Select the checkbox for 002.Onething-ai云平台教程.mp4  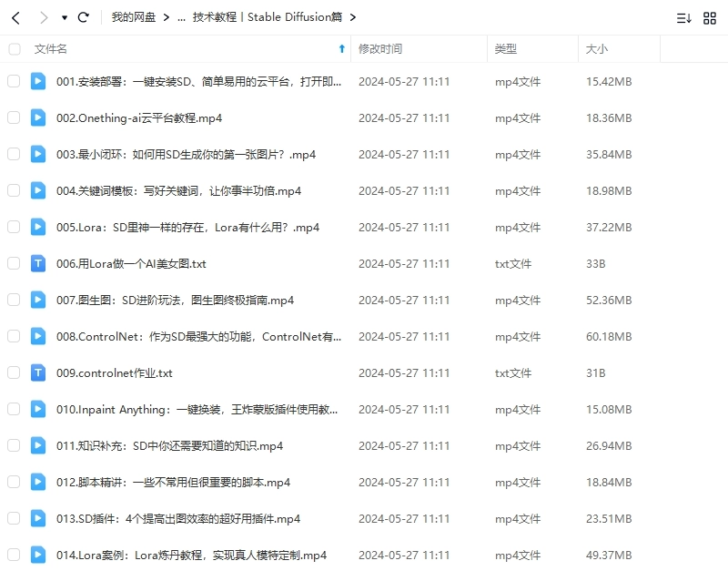click(13, 117)
